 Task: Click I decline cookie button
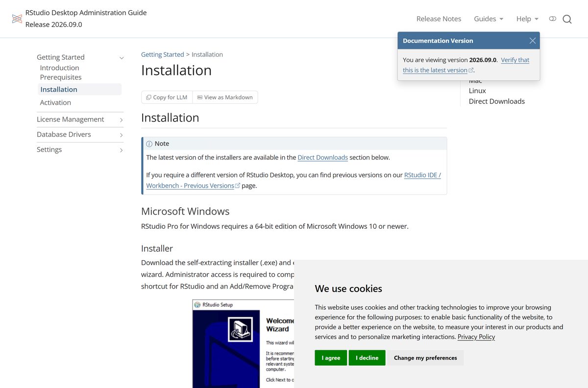(x=367, y=358)
